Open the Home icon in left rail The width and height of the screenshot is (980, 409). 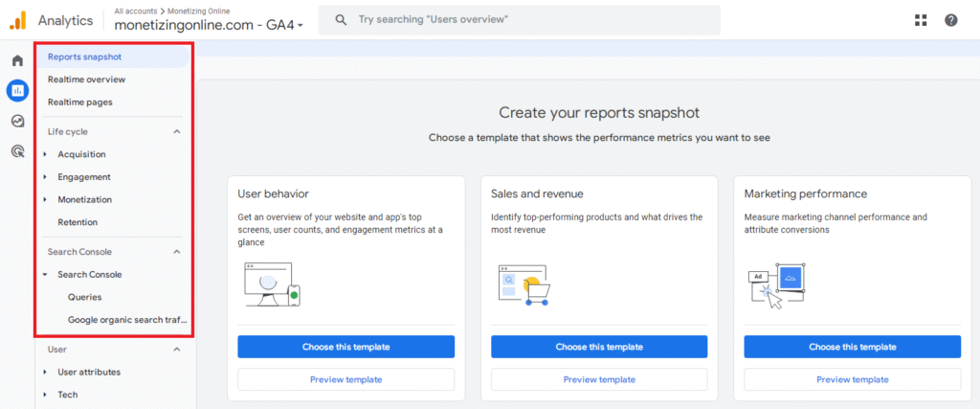click(17, 60)
